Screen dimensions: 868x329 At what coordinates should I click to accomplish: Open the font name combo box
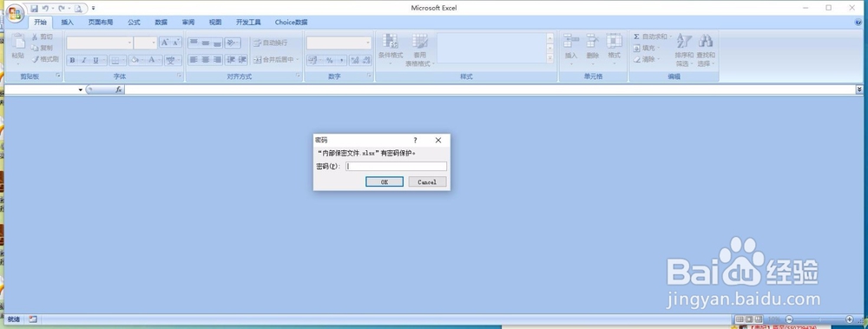click(x=100, y=43)
